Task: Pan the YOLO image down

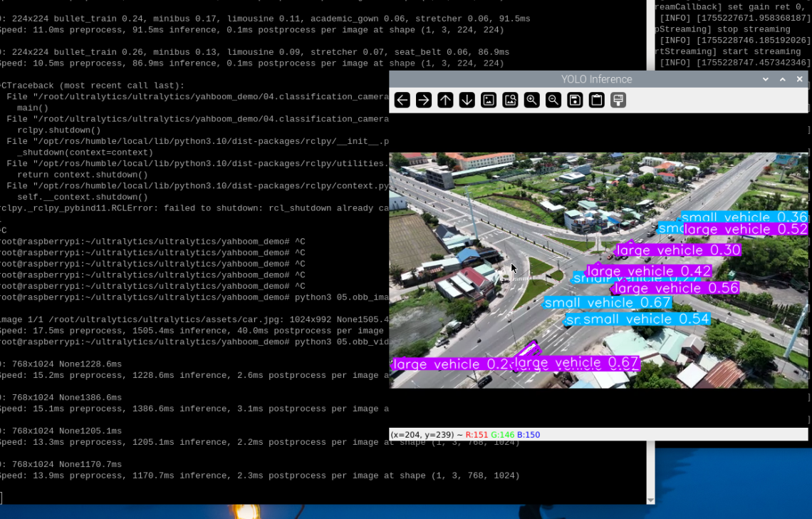Action: [467, 100]
